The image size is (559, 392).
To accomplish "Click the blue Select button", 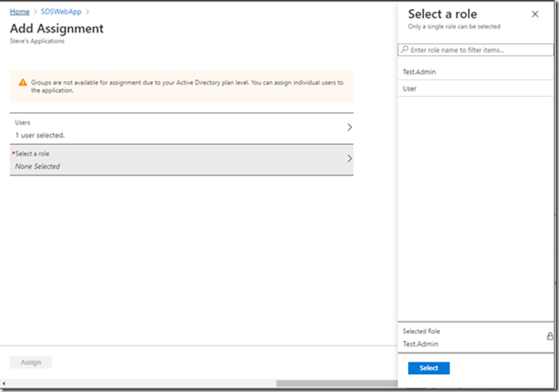I will pos(428,368).
